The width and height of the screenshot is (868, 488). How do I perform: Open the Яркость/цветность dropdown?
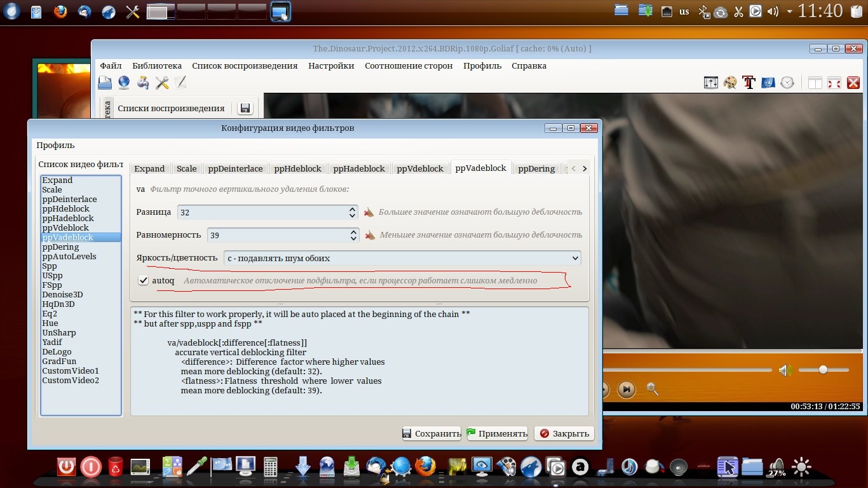click(x=402, y=258)
